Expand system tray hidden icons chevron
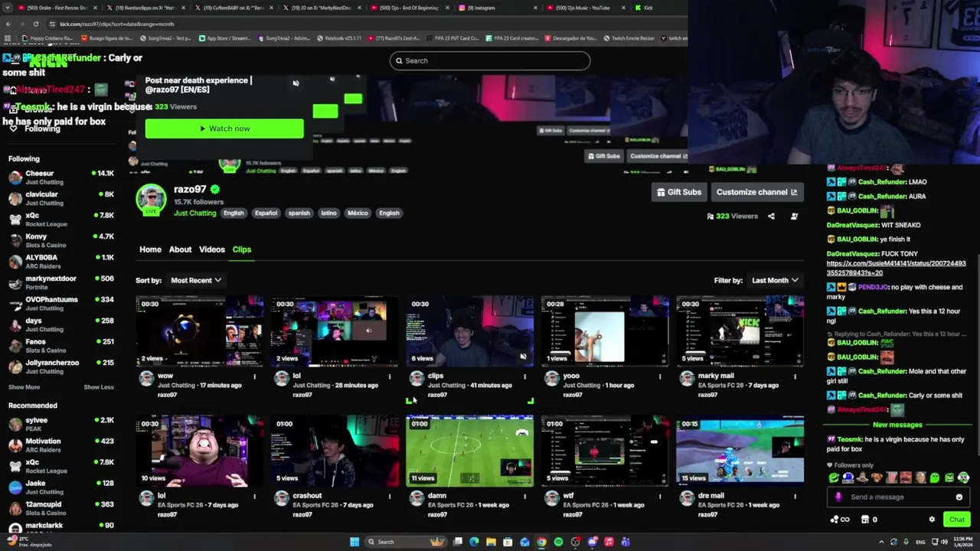This screenshot has width=980, height=551. coord(881,542)
